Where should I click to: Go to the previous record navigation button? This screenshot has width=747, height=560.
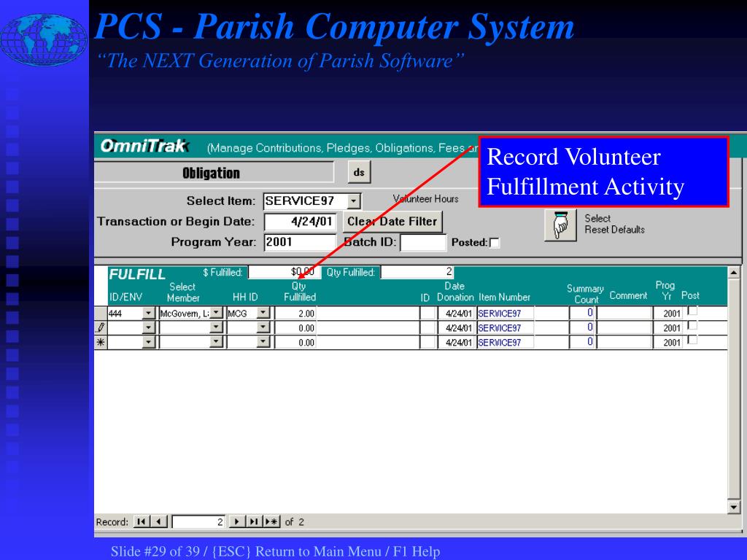tap(158, 521)
